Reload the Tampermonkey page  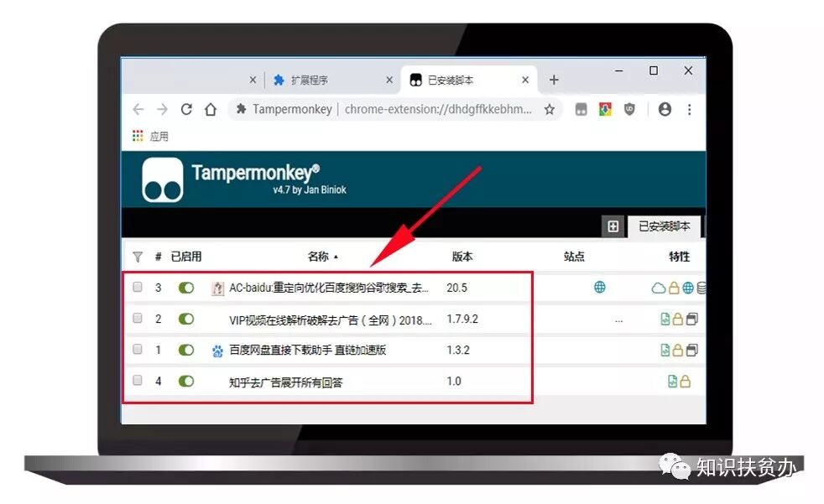click(186, 109)
